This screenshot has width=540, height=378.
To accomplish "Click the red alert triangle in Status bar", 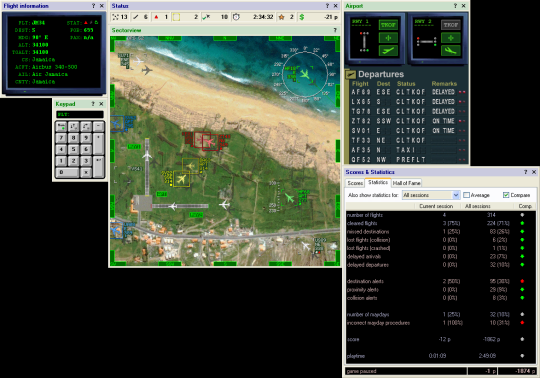I will 156,17.
